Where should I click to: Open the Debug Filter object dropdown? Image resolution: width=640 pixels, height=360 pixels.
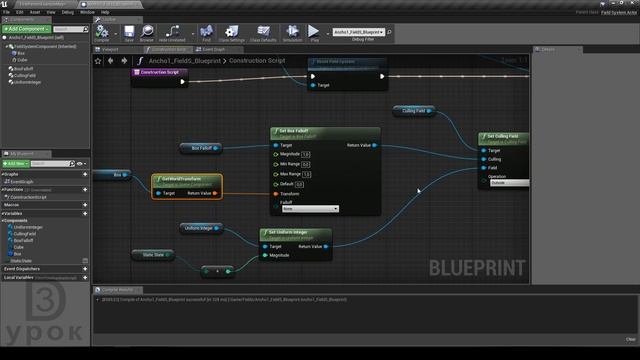[x=359, y=32]
